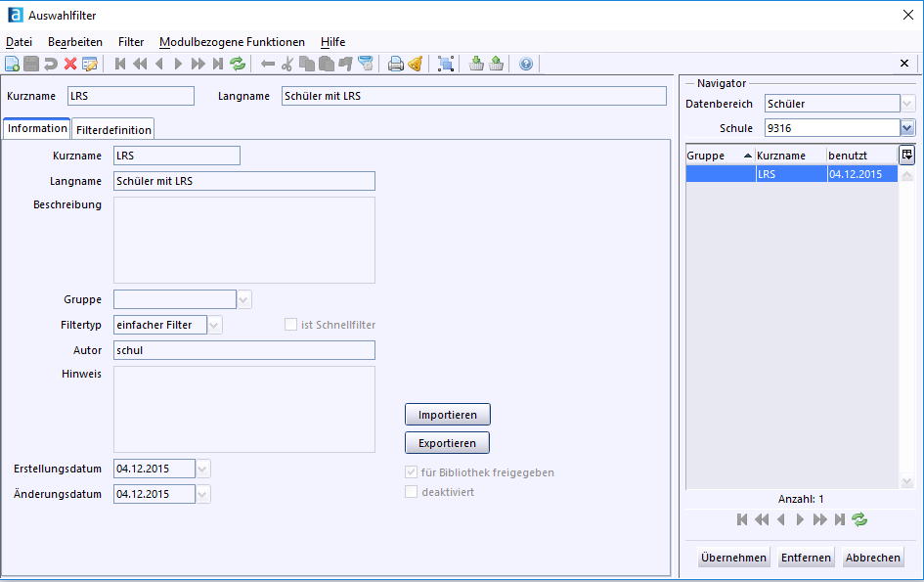Click the printer icon
Image resolution: width=924 pixels, height=582 pixels.
click(x=395, y=64)
